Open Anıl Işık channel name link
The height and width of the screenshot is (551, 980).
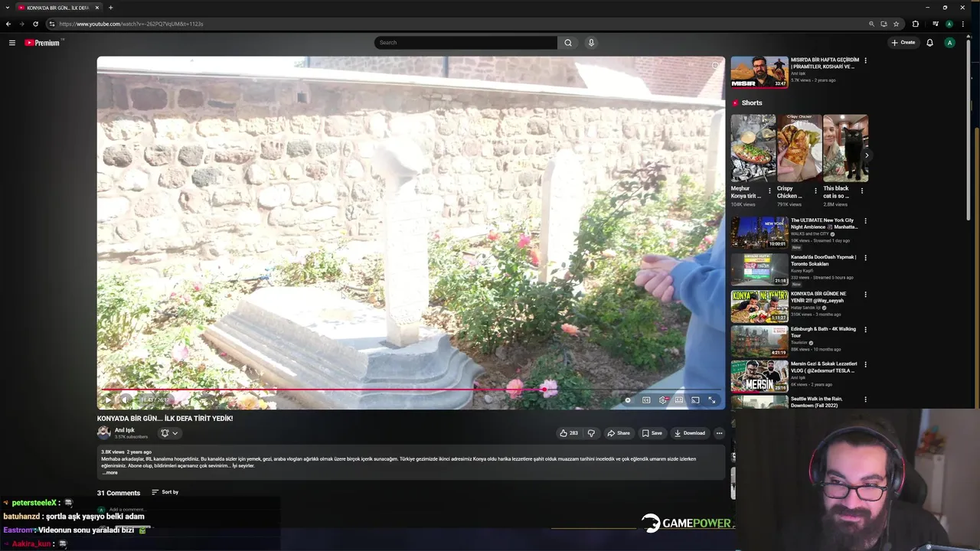pos(125,430)
